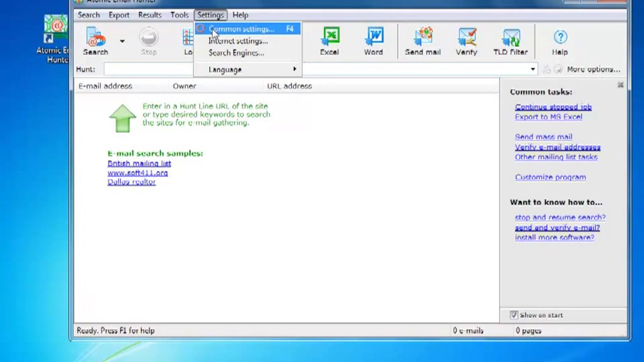Choose Search Engines... from the menu
The height and width of the screenshot is (362, 644).
coord(248,53)
